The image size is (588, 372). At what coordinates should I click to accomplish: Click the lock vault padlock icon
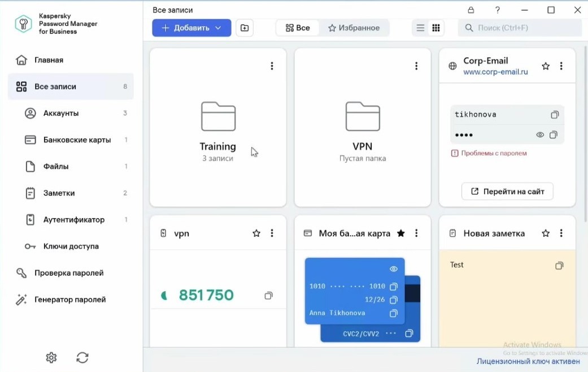point(471,10)
